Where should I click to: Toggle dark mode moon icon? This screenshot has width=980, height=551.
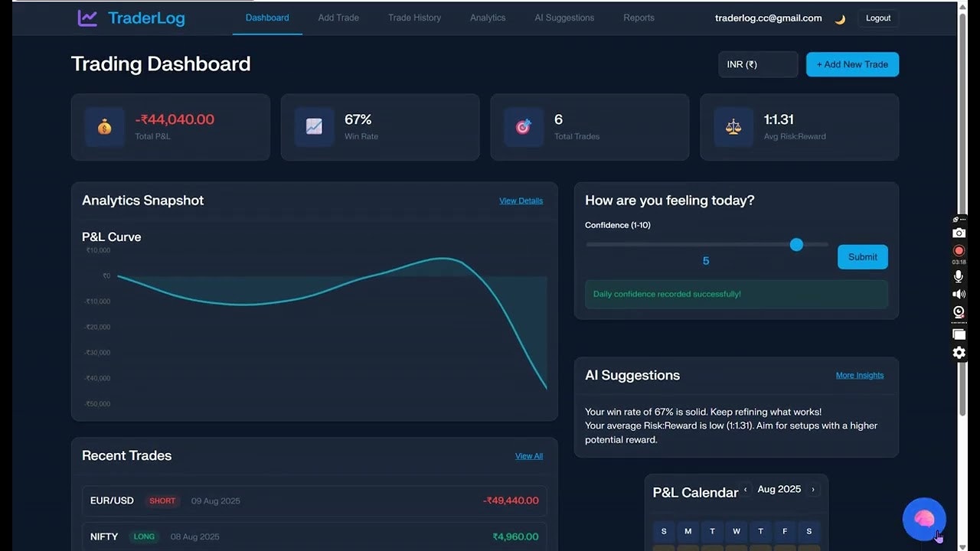tap(840, 19)
